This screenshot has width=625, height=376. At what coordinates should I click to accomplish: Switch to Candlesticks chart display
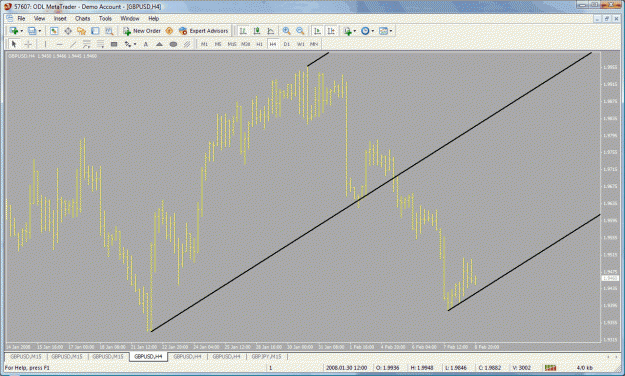tap(257, 31)
